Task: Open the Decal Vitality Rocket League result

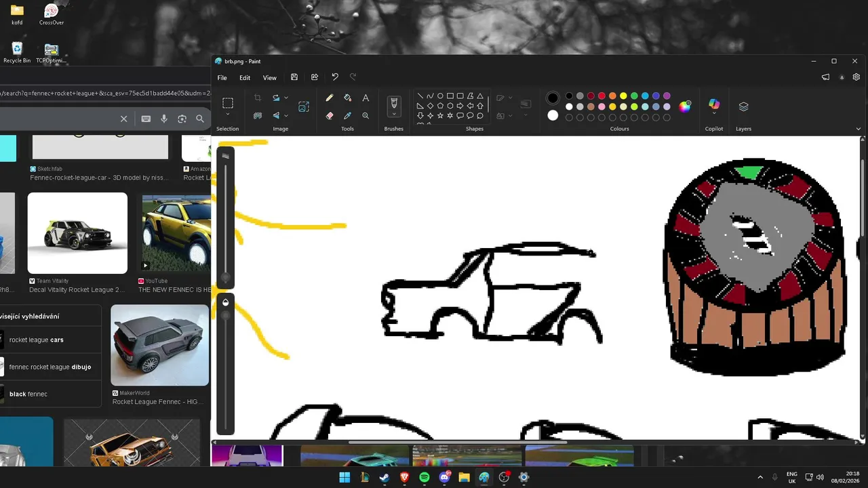Action: coord(77,289)
